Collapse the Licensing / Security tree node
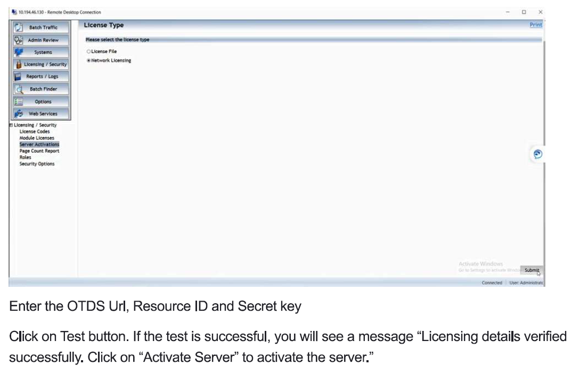The image size is (588, 382). point(11,125)
